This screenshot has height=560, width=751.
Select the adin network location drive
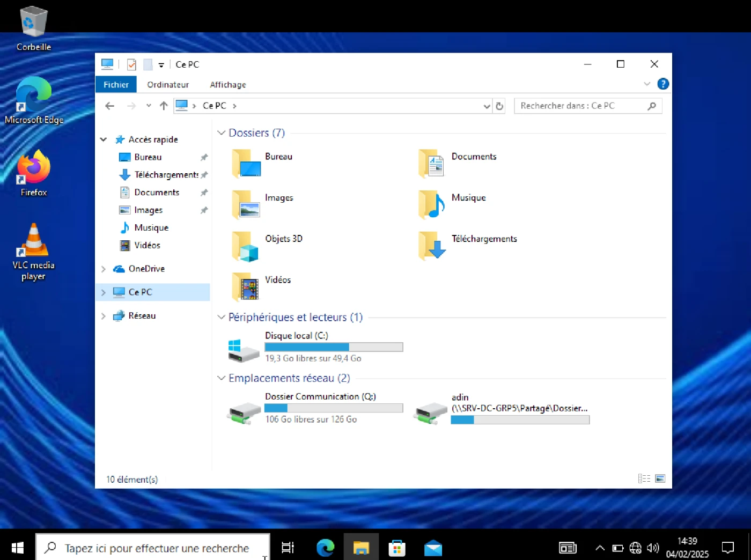(502, 408)
